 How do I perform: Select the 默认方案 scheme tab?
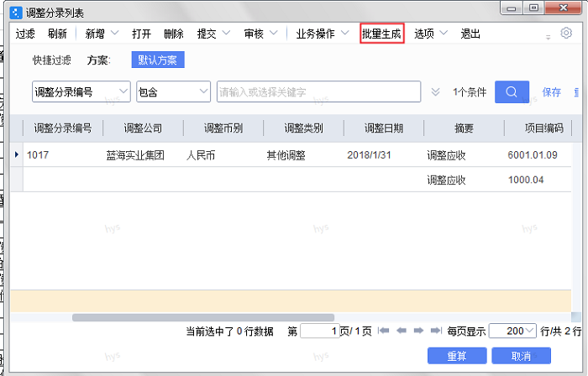[158, 60]
